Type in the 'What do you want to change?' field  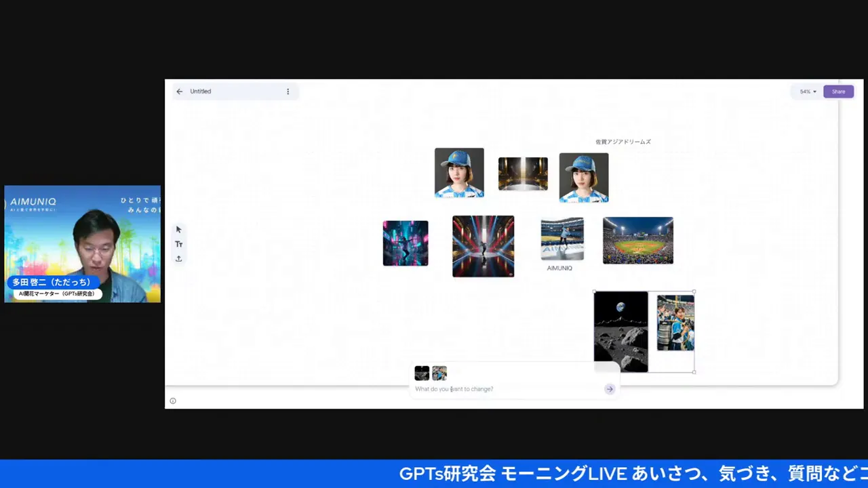(x=505, y=389)
